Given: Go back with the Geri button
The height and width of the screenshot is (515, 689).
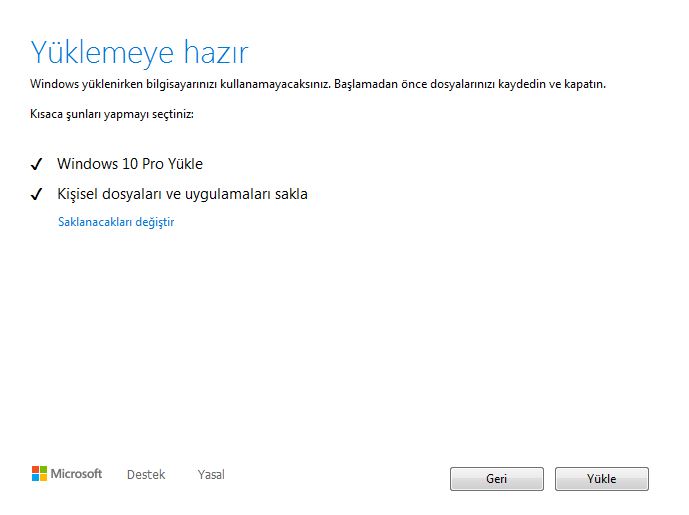Looking at the screenshot, I should pyautogui.click(x=497, y=479).
